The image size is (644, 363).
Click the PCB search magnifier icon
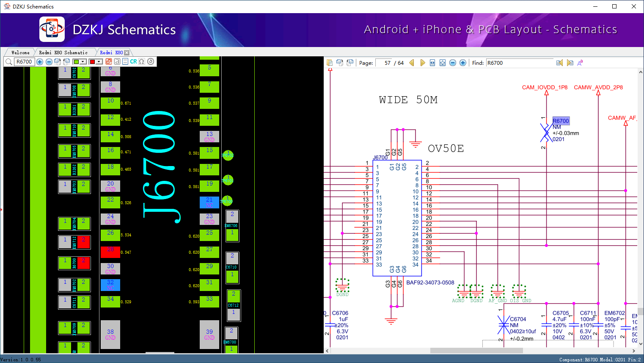coord(8,62)
